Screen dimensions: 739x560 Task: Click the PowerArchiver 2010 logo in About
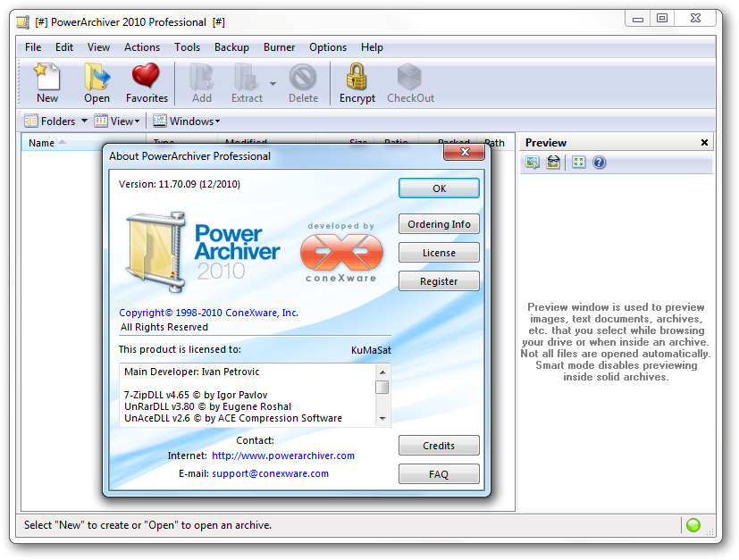pyautogui.click(x=204, y=252)
